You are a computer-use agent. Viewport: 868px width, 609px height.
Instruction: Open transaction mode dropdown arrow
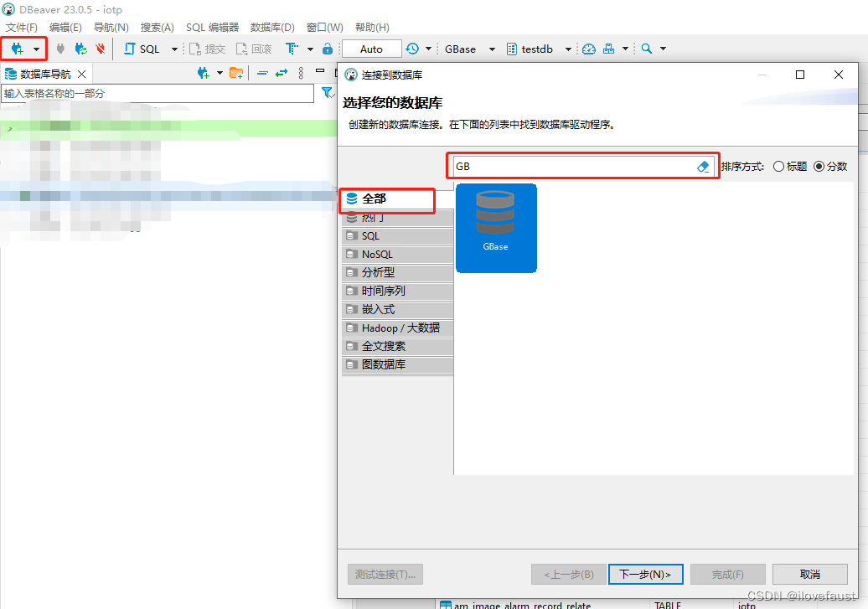click(x=310, y=49)
